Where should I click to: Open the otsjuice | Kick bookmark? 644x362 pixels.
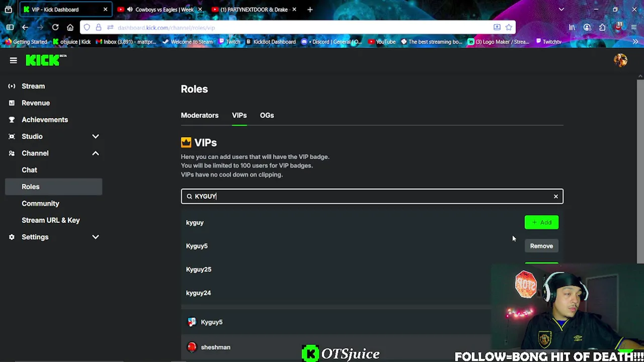click(72, 42)
